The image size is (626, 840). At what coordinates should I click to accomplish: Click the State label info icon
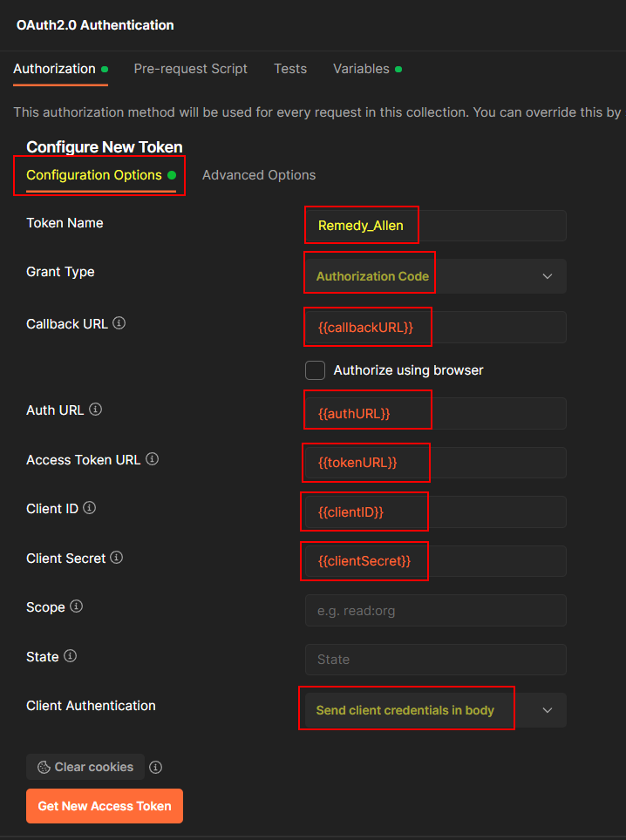pyautogui.click(x=69, y=656)
